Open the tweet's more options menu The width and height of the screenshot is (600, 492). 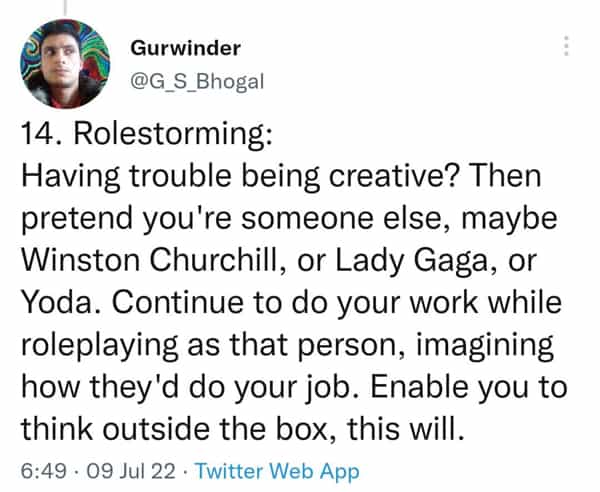coord(566,46)
